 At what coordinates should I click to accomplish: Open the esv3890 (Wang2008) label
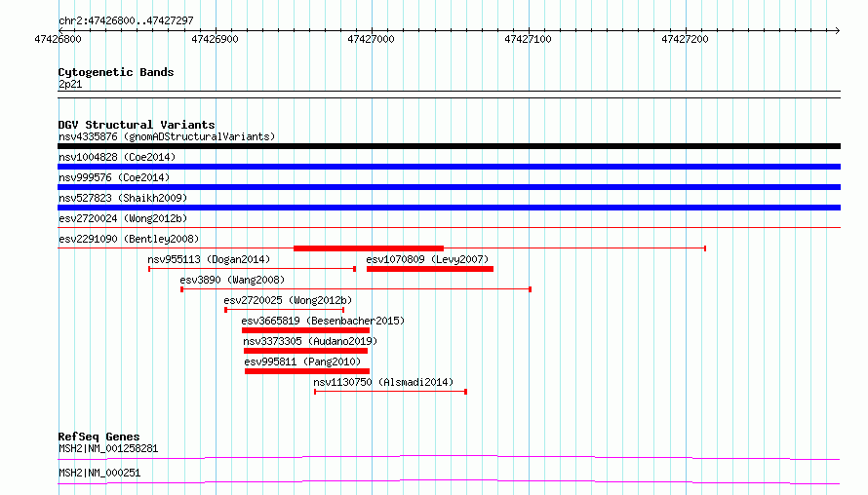232,280
